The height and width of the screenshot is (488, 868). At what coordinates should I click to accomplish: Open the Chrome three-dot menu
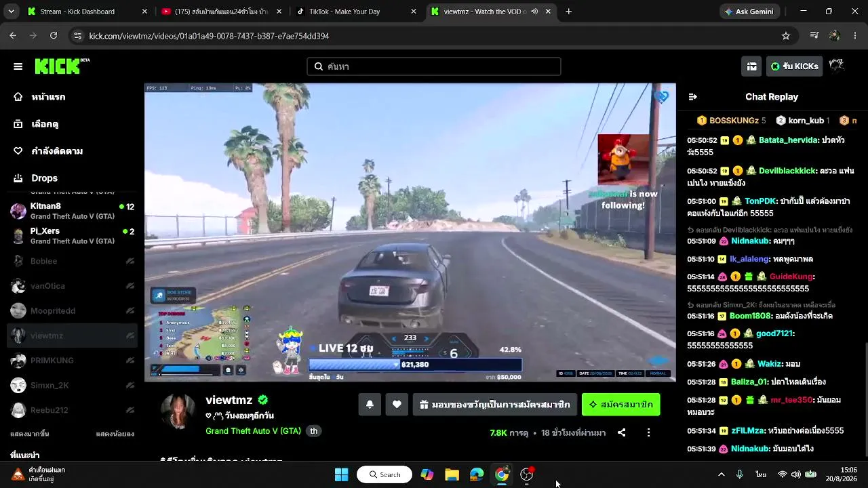855,36
